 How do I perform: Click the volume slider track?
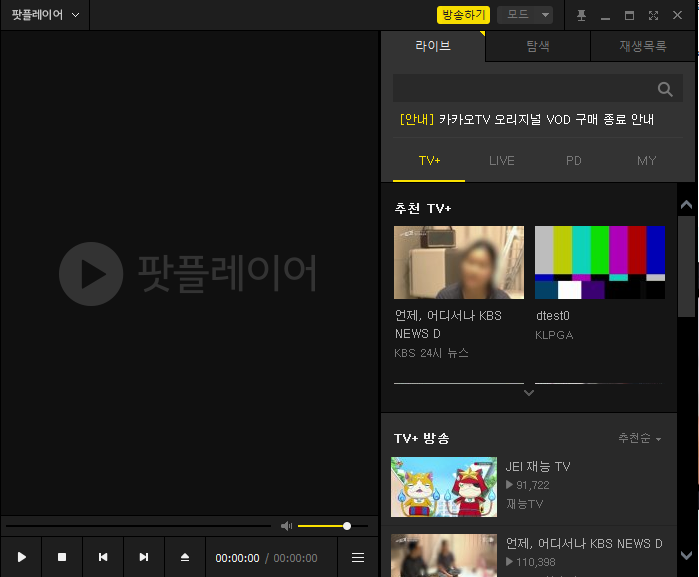coord(333,526)
